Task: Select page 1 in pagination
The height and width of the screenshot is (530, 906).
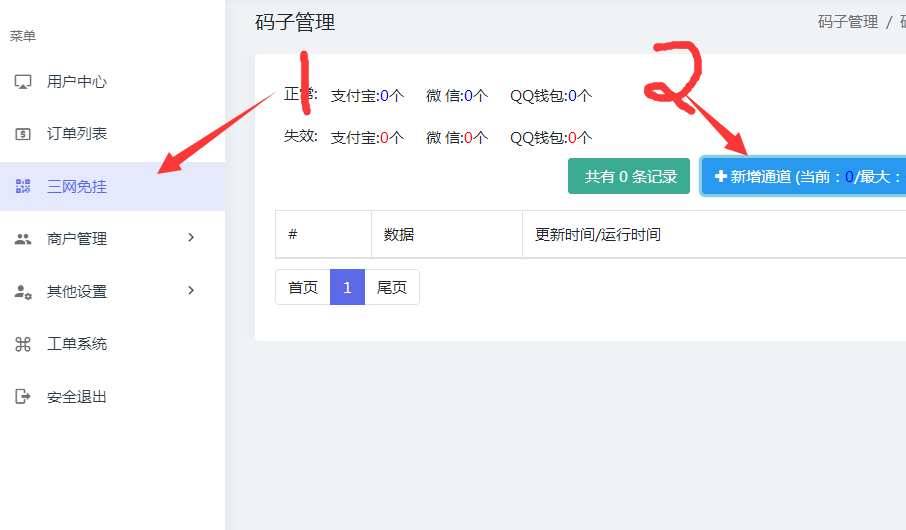Action: [x=347, y=287]
